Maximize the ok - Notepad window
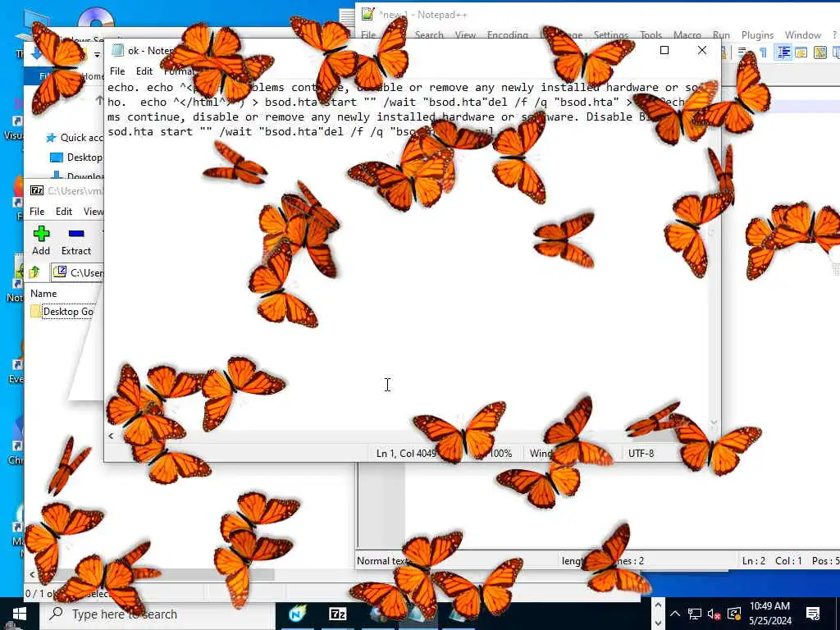Image resolution: width=840 pixels, height=630 pixels. [664, 50]
